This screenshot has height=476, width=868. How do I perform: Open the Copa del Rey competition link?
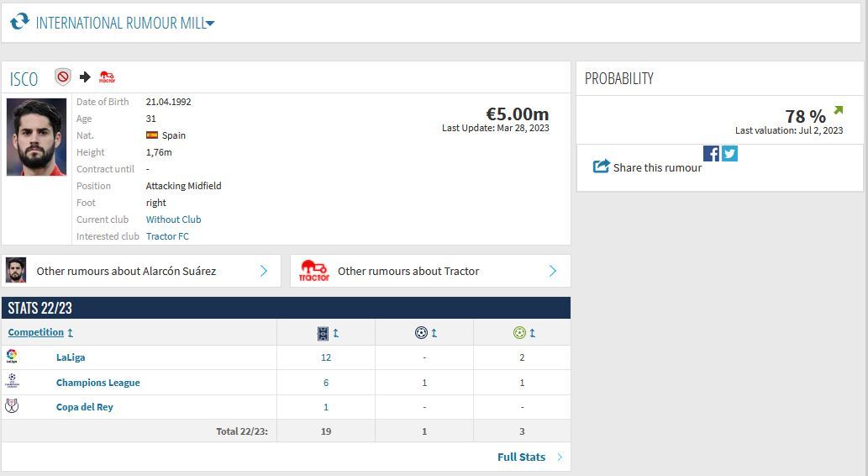pyautogui.click(x=85, y=407)
